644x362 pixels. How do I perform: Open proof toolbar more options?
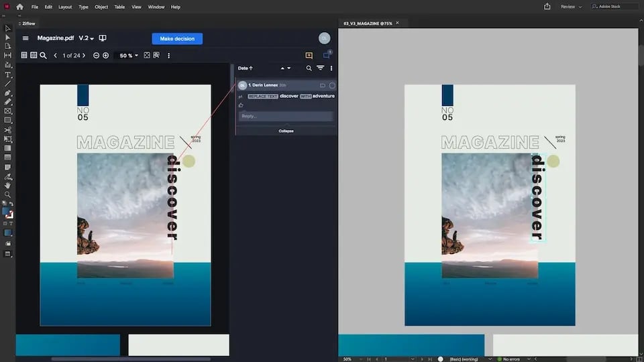pos(169,56)
